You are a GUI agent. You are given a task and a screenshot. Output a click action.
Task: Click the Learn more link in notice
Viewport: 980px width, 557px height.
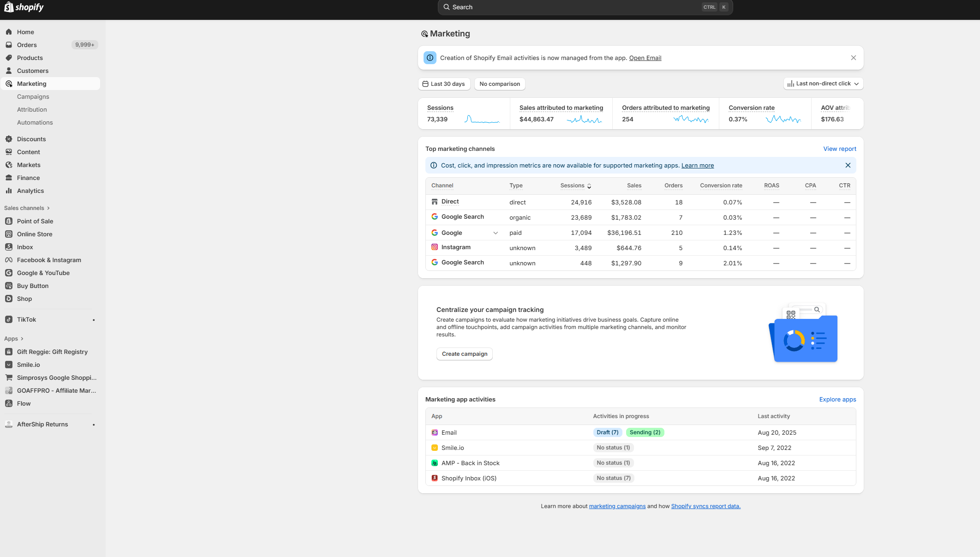697,165
